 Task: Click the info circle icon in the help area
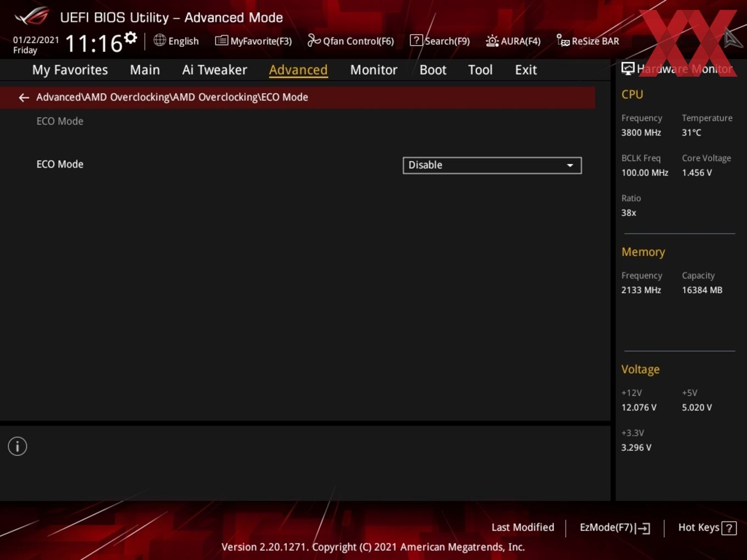tap(18, 446)
